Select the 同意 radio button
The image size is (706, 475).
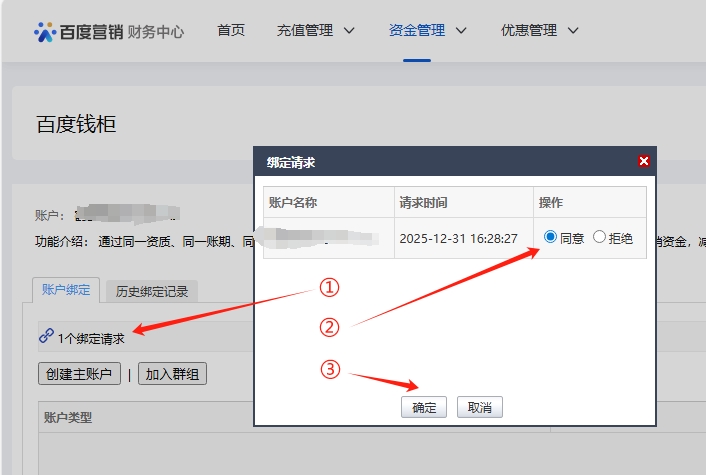coord(551,237)
